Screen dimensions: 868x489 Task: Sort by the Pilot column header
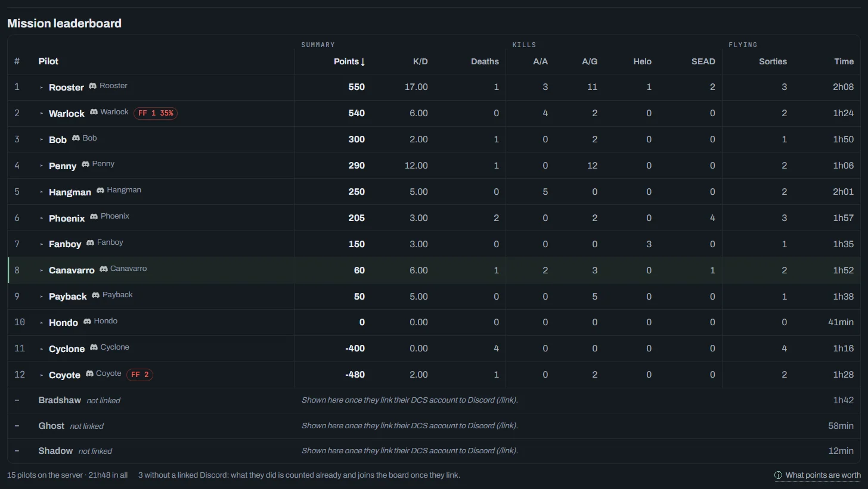(x=48, y=61)
